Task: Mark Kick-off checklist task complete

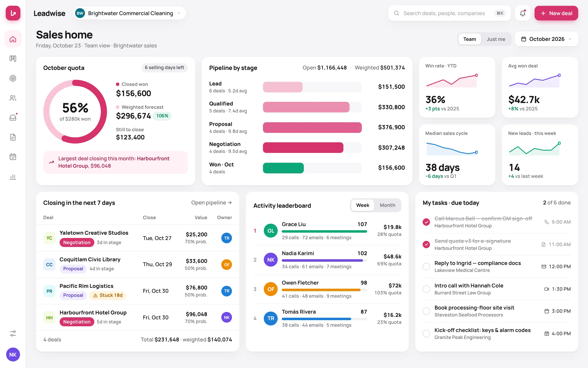Action: 426,333
